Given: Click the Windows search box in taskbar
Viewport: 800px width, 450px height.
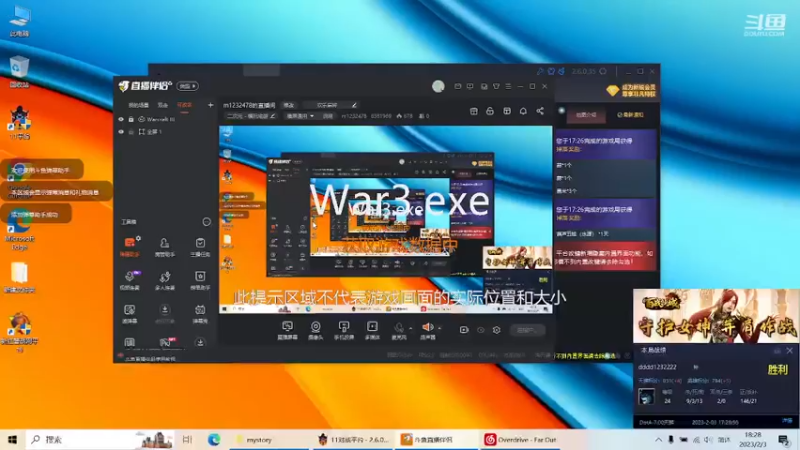Looking at the screenshot, I should click(x=99, y=439).
